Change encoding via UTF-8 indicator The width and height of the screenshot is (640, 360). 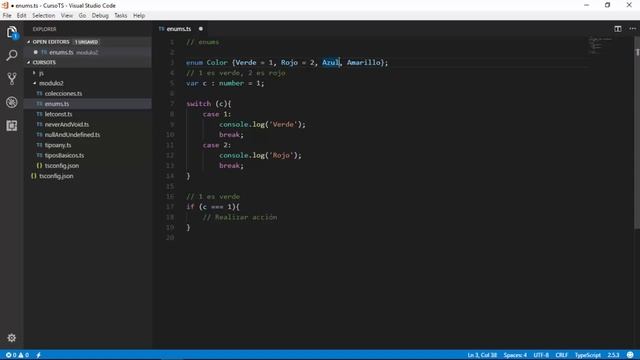point(541,355)
